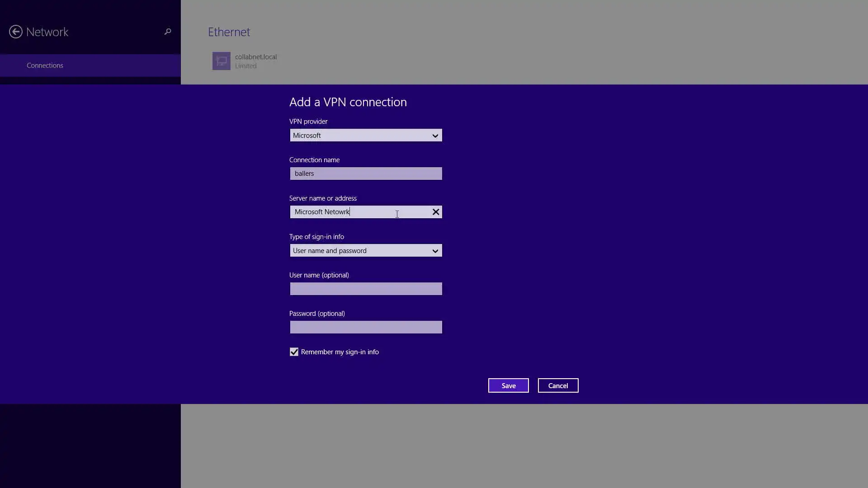Focus the Password (optional) field
Viewport: 868px width, 488px height.
click(x=366, y=327)
